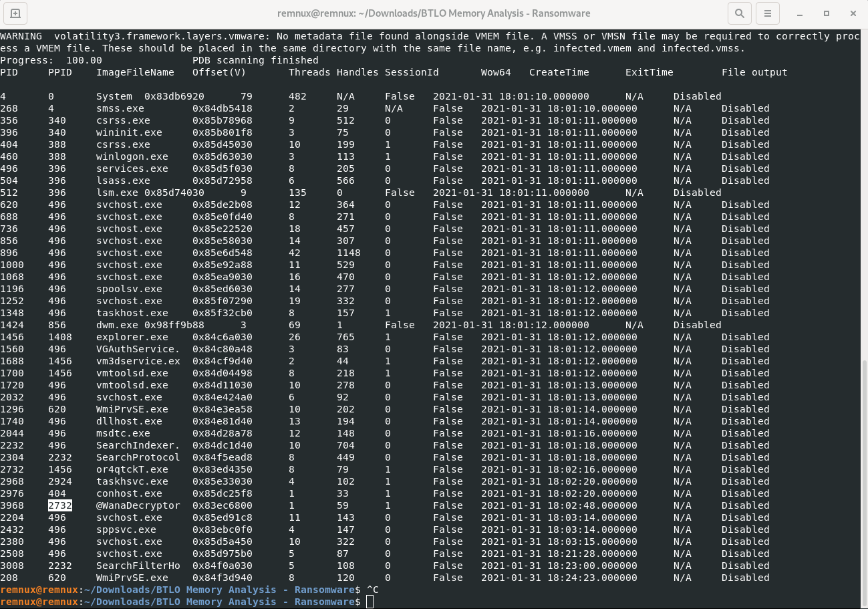Click taskhost.exe process entry
The height and width of the screenshot is (609, 868).
coord(132,313)
